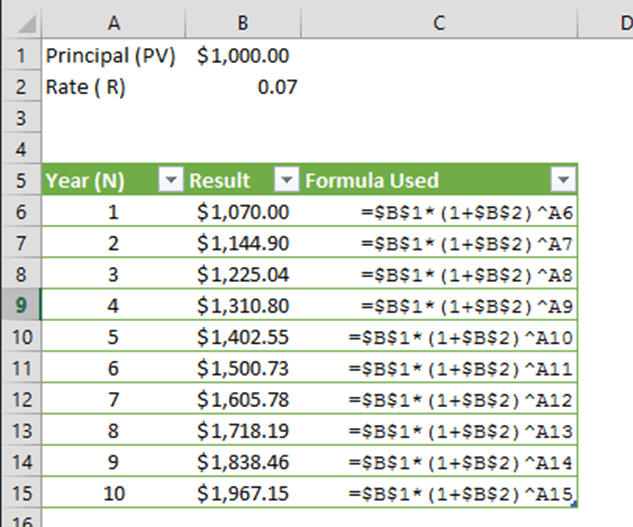Click the Result header cell
Image resolution: width=633 pixels, height=527 pixels.
pyautogui.click(x=243, y=180)
